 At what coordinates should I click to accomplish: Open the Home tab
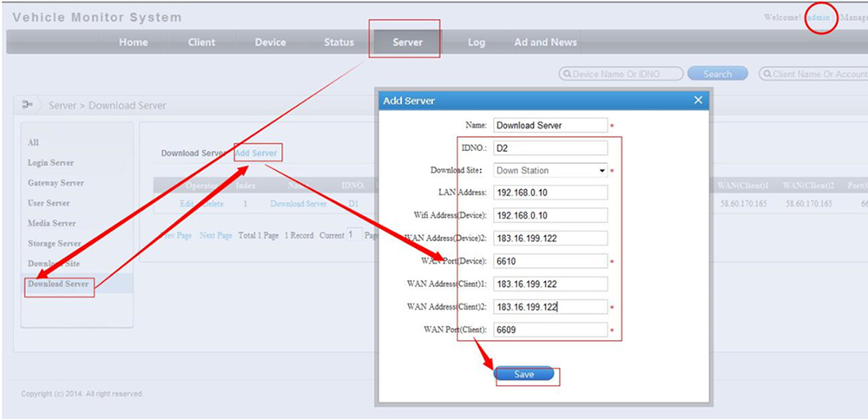[x=134, y=42]
